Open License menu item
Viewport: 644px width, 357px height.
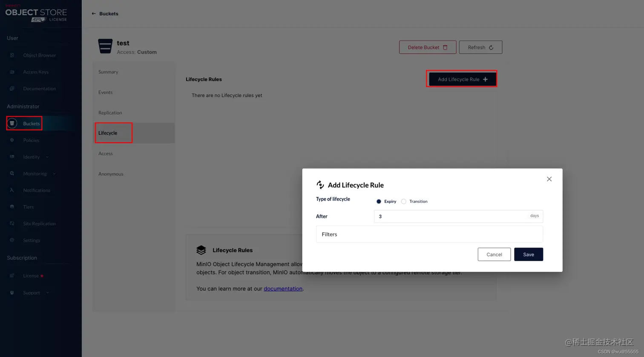pyautogui.click(x=31, y=276)
